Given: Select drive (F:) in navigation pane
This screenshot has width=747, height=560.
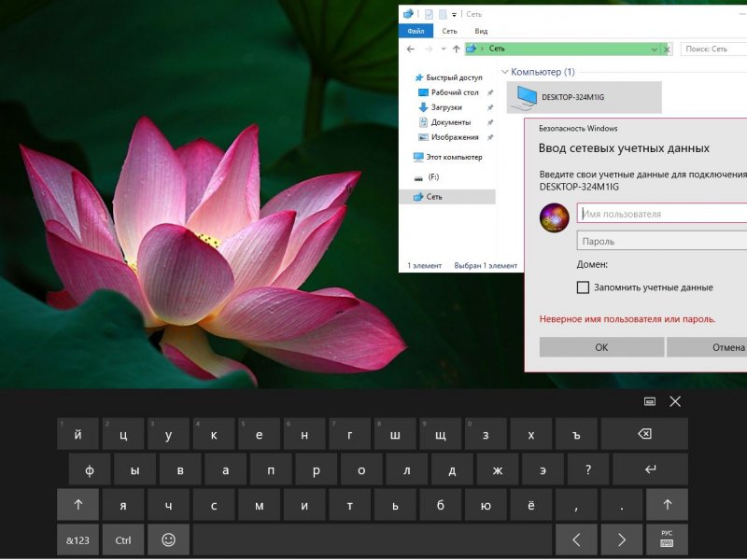Looking at the screenshot, I should point(427,177).
